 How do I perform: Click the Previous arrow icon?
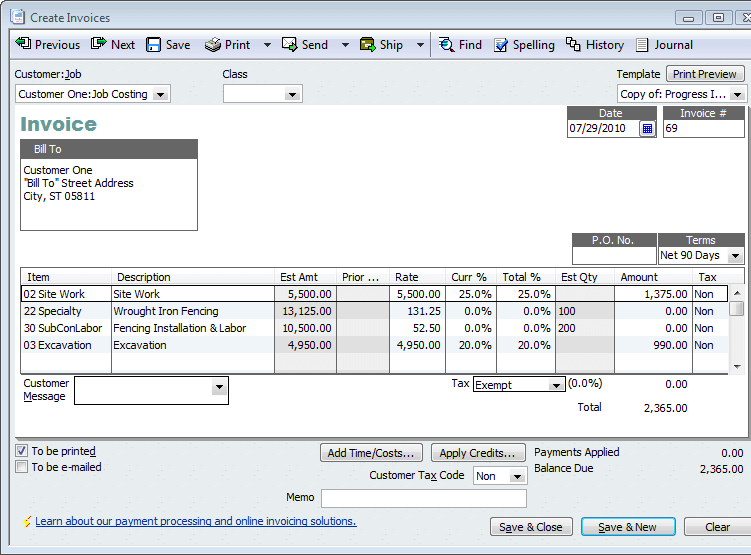pos(23,44)
